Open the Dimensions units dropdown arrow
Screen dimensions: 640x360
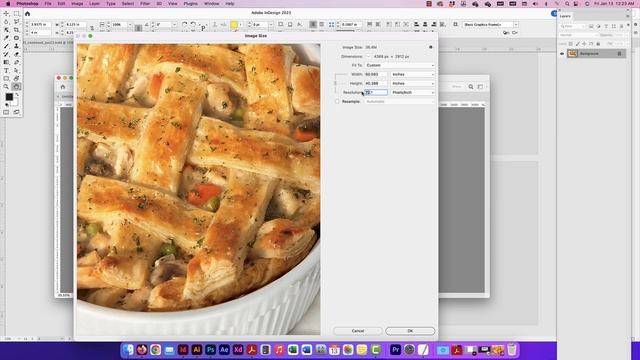coord(368,56)
